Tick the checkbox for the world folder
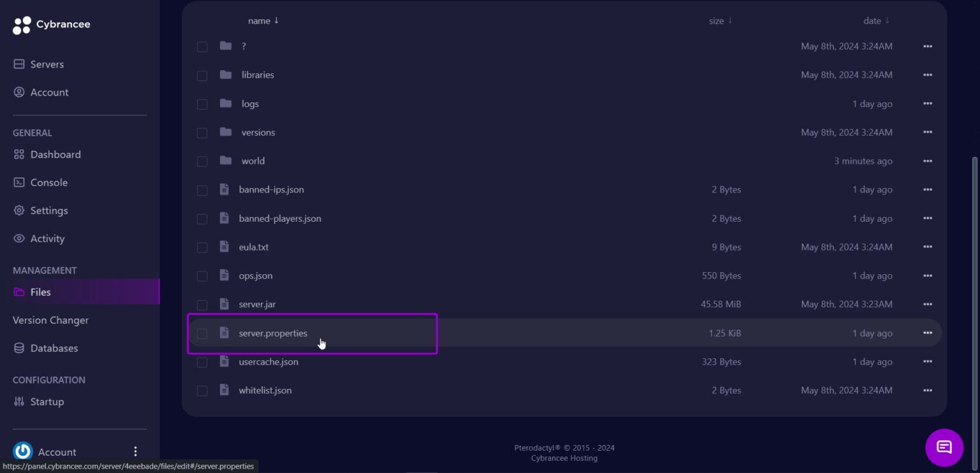The image size is (980, 473). [202, 161]
